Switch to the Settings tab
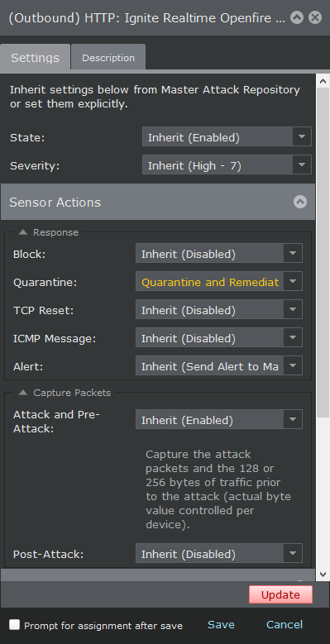Image resolution: width=330 pixels, height=644 pixels. 36,58
